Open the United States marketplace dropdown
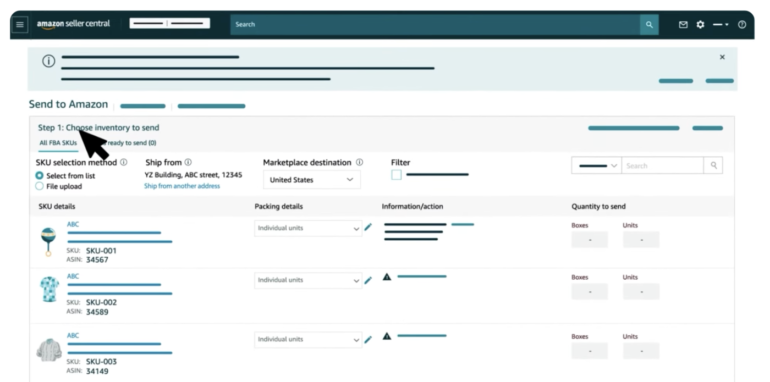The image size is (770, 382). click(x=312, y=180)
